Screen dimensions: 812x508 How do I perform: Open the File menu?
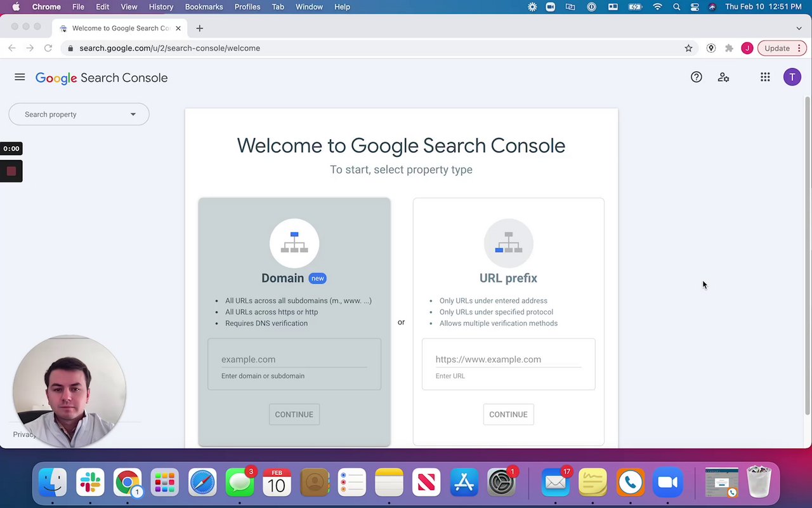pyautogui.click(x=78, y=7)
